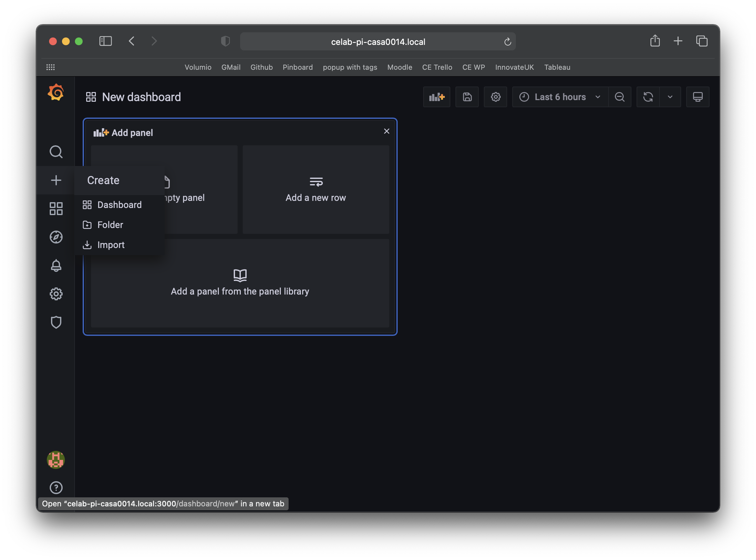Open the Last 6 hours time picker
This screenshot has height=560, width=756.
(560, 97)
